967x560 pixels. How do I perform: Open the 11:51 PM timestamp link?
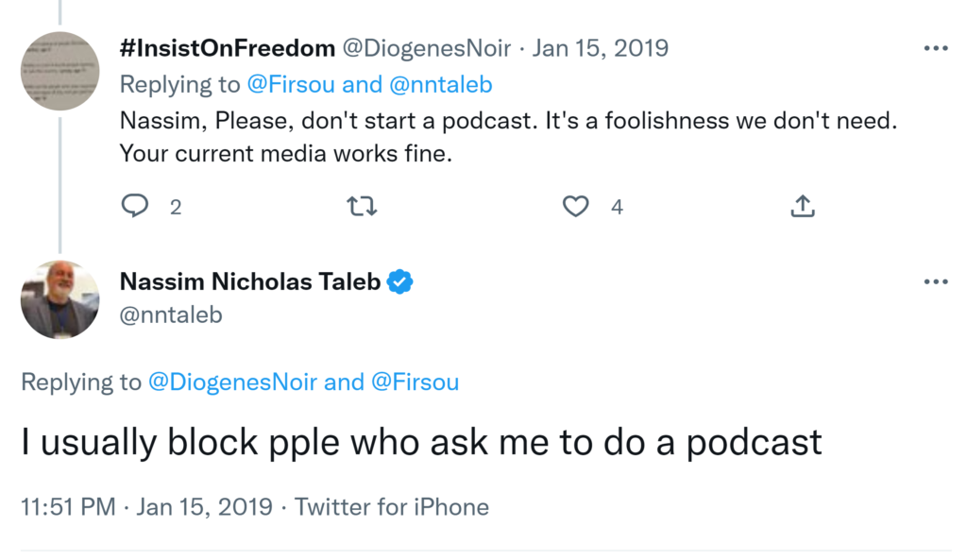click(67, 507)
